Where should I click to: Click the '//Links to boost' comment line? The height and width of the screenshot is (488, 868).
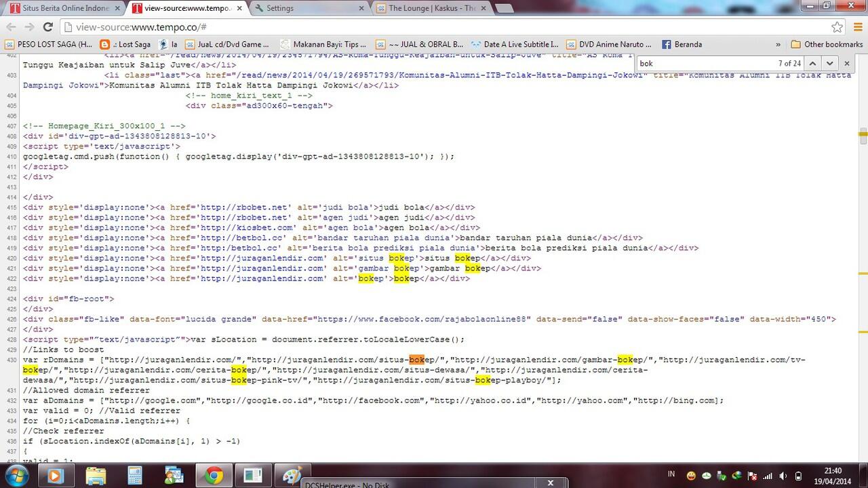point(64,350)
